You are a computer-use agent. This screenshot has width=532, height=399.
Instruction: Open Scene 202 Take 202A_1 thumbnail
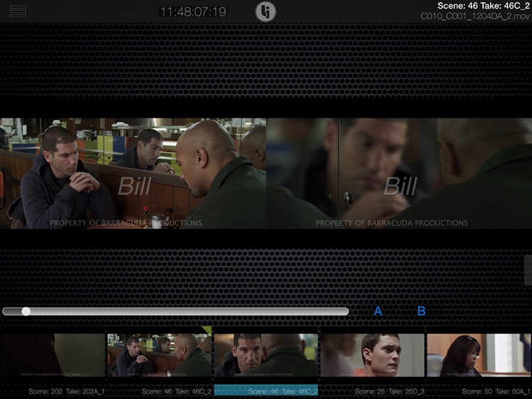pos(52,355)
